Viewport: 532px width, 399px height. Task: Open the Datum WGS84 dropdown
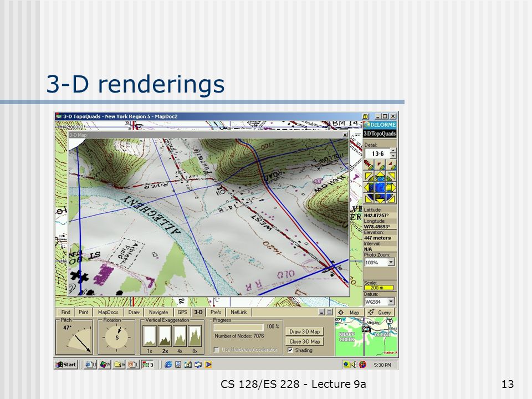tap(391, 301)
